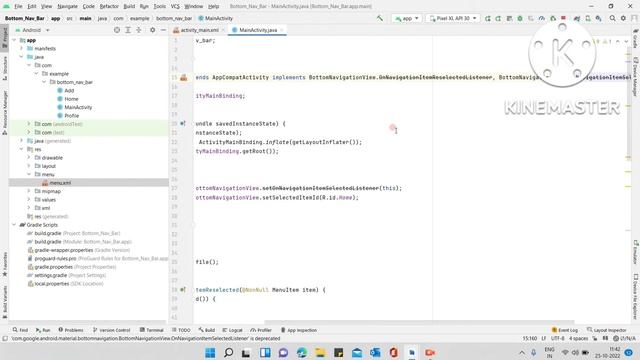Expand the drawable folder
This screenshot has height=360, width=640.
(29, 158)
